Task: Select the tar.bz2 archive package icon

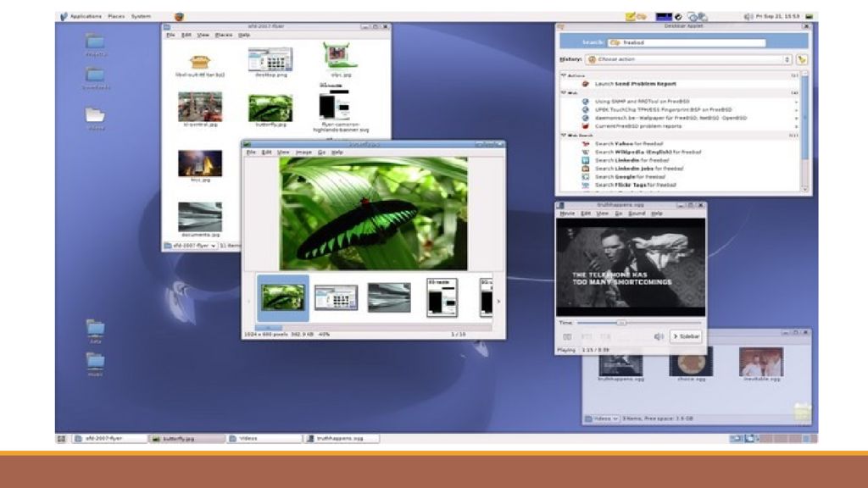Action: (200, 62)
